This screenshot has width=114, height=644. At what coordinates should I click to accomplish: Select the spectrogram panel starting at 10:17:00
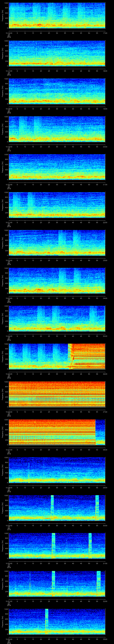(x=57, y=53)
